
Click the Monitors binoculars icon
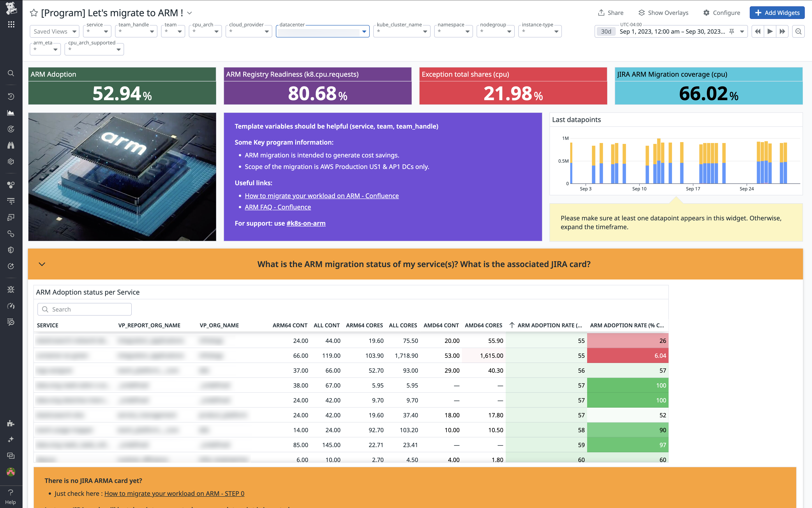(11, 145)
